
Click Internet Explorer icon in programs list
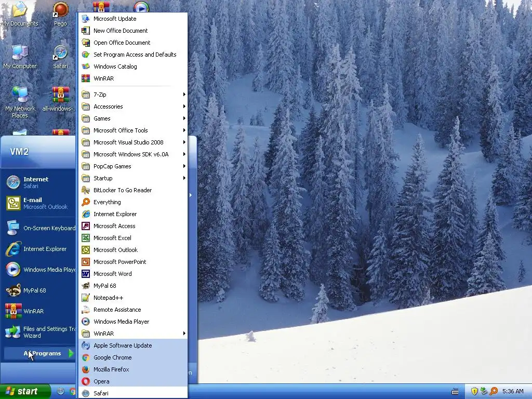(x=86, y=214)
